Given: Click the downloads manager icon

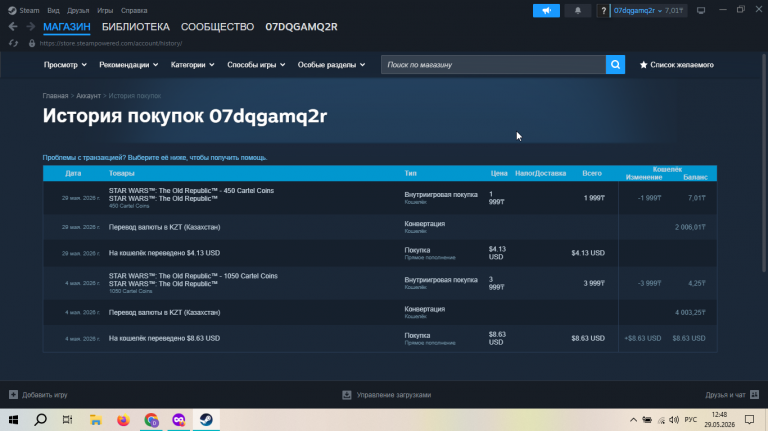Looking at the screenshot, I should point(347,394).
